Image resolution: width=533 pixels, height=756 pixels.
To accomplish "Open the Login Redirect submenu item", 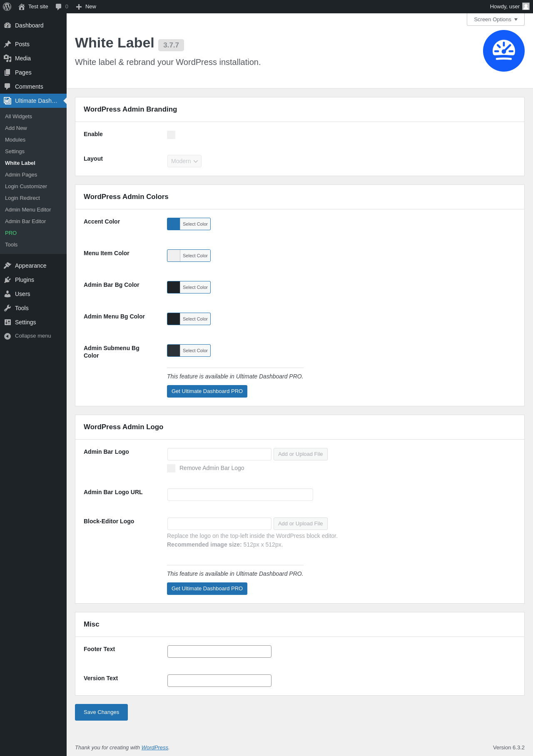I will click(22, 198).
